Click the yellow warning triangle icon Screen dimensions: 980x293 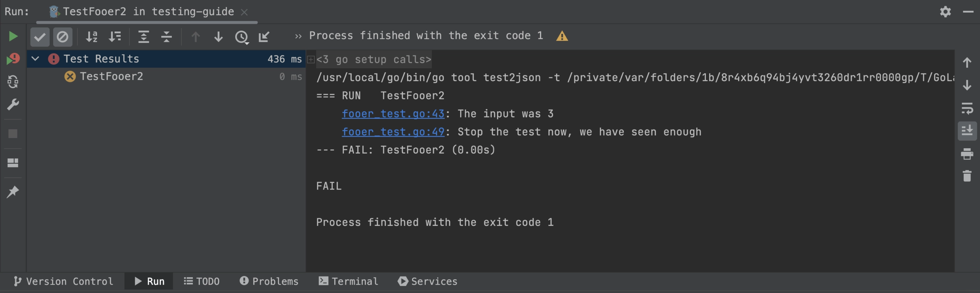point(562,36)
